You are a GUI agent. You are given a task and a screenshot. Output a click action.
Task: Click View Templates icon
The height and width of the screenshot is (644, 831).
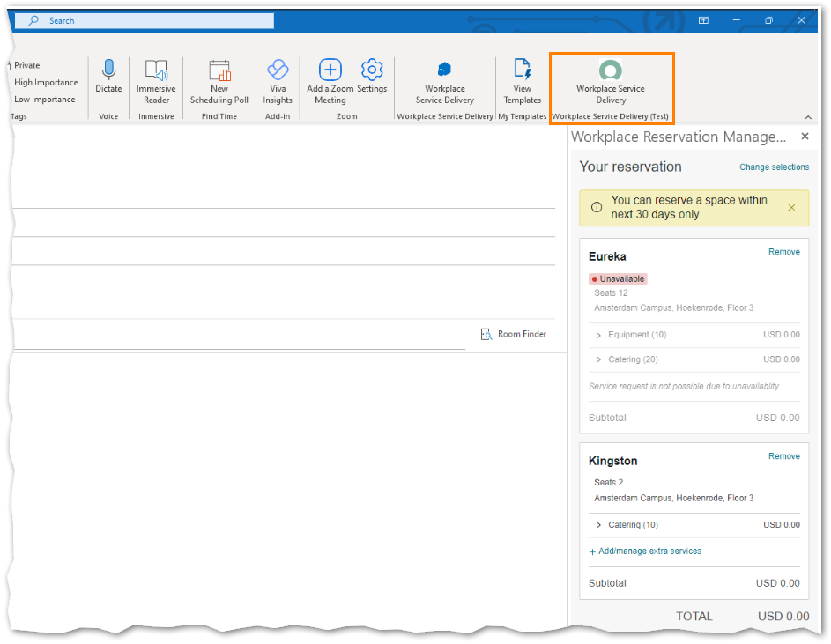point(523,70)
